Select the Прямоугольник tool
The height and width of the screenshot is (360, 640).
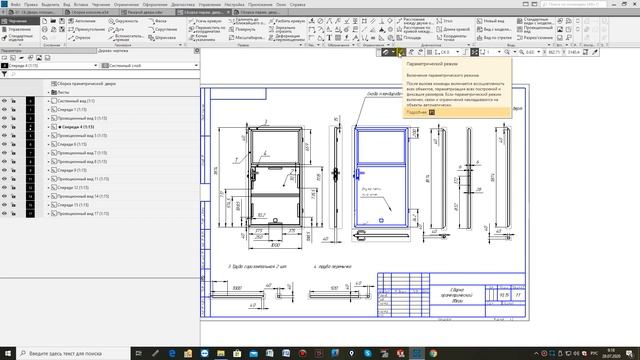pos(87,29)
